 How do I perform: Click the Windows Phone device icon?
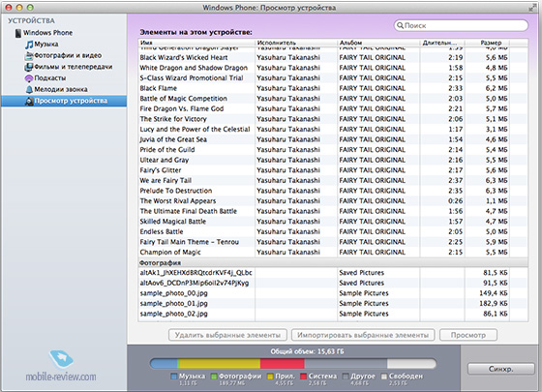18,33
